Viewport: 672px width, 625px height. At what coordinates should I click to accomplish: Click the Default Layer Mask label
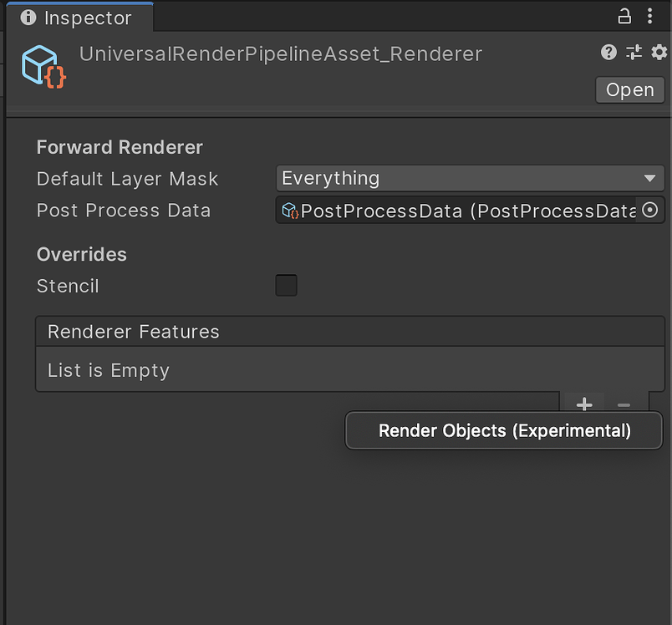point(127,179)
